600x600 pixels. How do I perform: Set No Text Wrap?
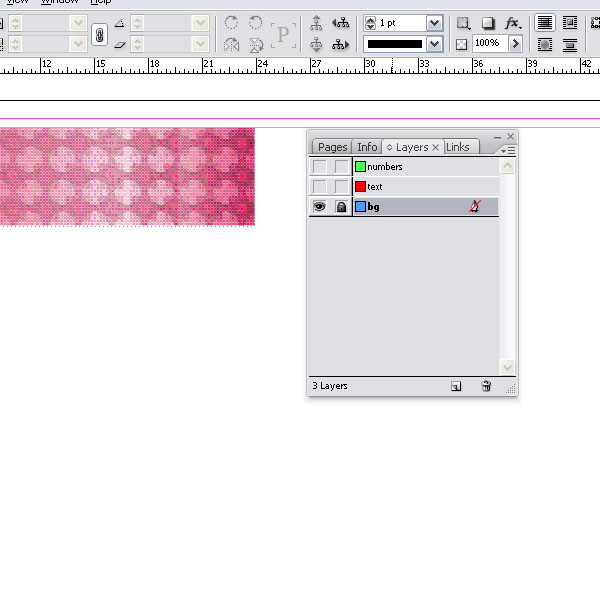coord(545,23)
